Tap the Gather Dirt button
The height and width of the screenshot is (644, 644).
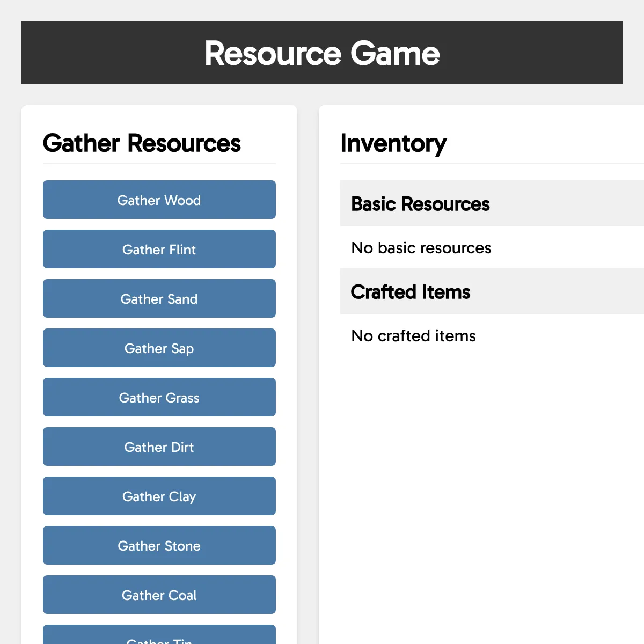click(x=159, y=447)
